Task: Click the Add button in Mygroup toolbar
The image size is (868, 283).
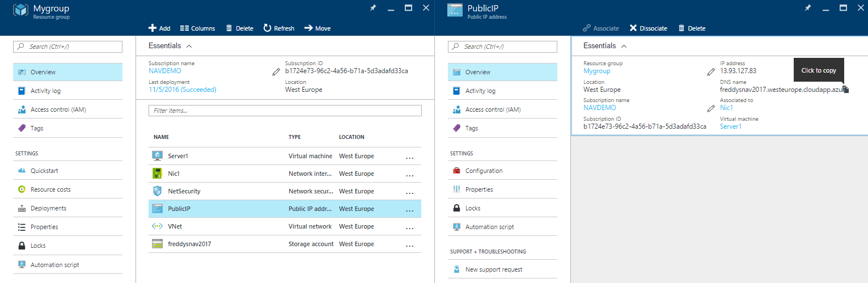Action: coord(159,28)
